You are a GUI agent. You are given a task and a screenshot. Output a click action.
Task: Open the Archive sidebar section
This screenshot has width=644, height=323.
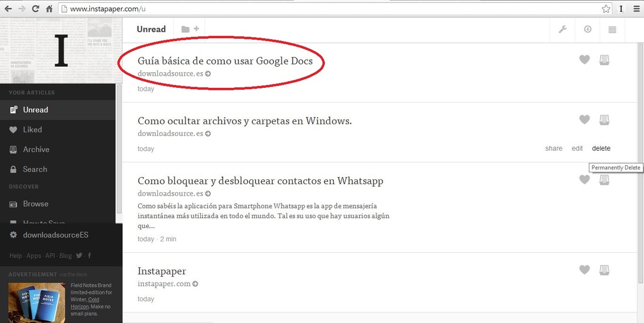point(58,149)
